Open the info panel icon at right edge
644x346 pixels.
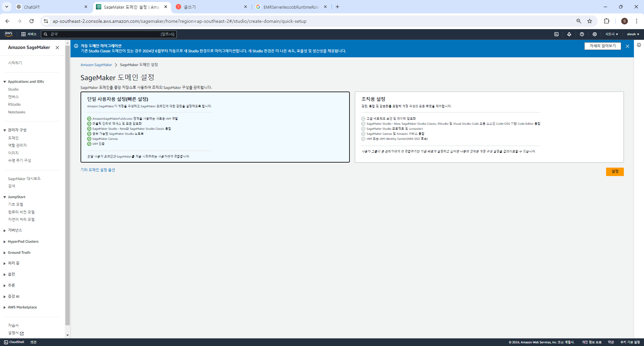(x=639, y=45)
